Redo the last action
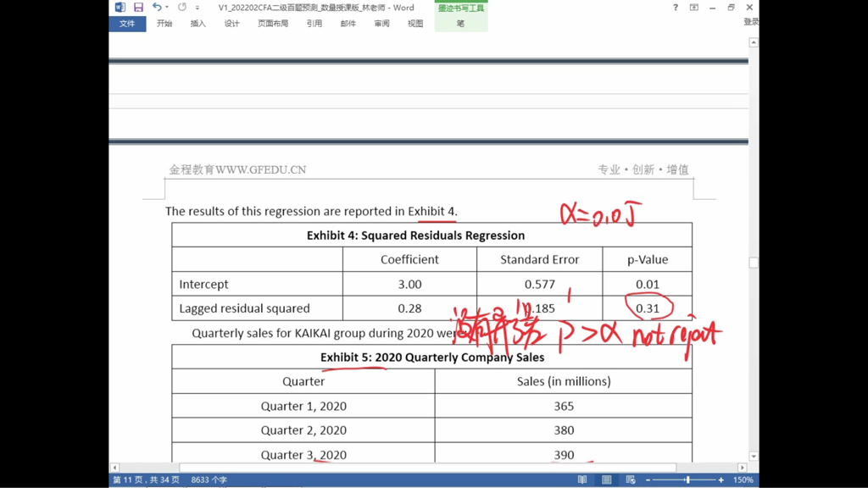The height and width of the screenshot is (488, 868). point(182,7)
